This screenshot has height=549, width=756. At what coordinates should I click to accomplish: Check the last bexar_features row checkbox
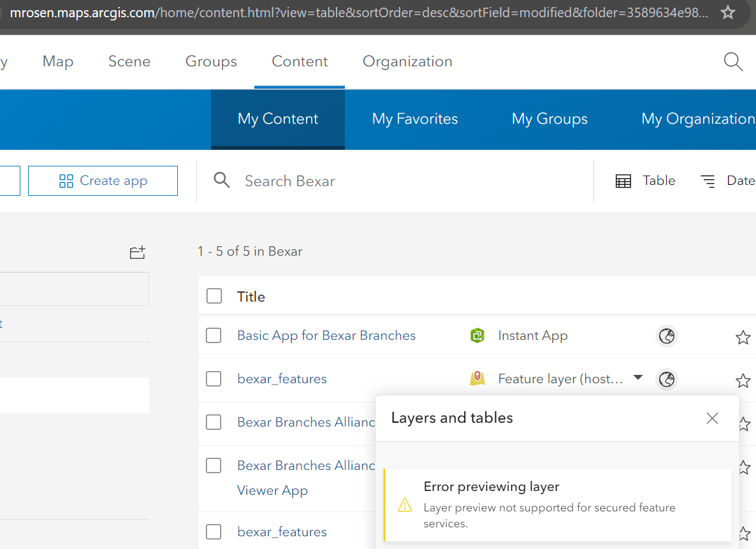(214, 532)
